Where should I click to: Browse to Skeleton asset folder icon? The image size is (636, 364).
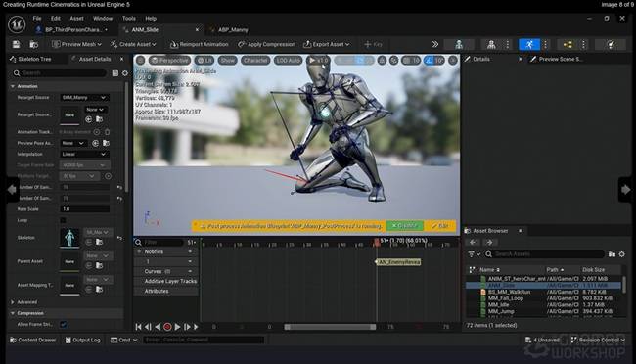pos(99,242)
